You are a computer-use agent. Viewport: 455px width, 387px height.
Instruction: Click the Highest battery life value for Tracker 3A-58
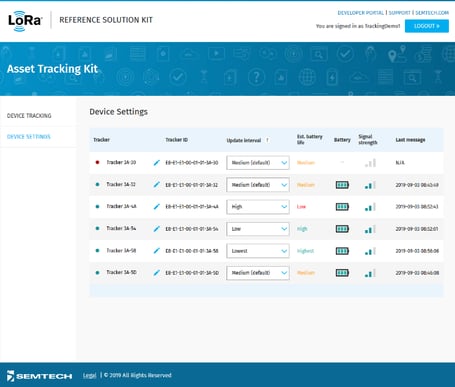coord(305,251)
